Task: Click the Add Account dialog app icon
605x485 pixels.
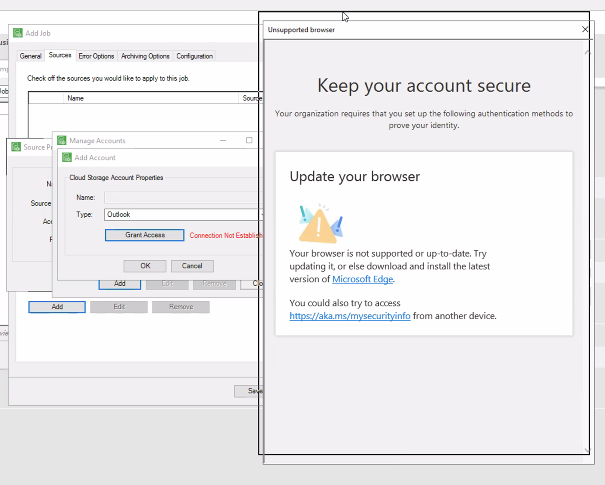Action: [x=67, y=157]
